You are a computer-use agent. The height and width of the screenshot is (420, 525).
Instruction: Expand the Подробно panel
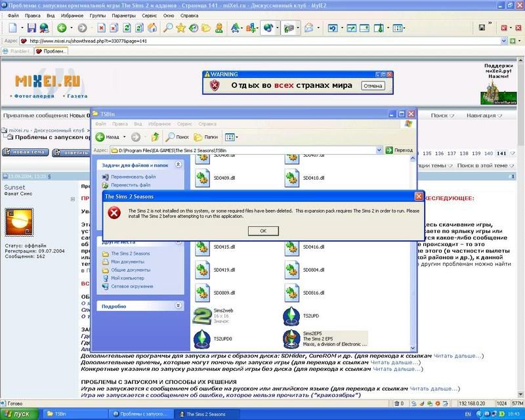point(178,305)
